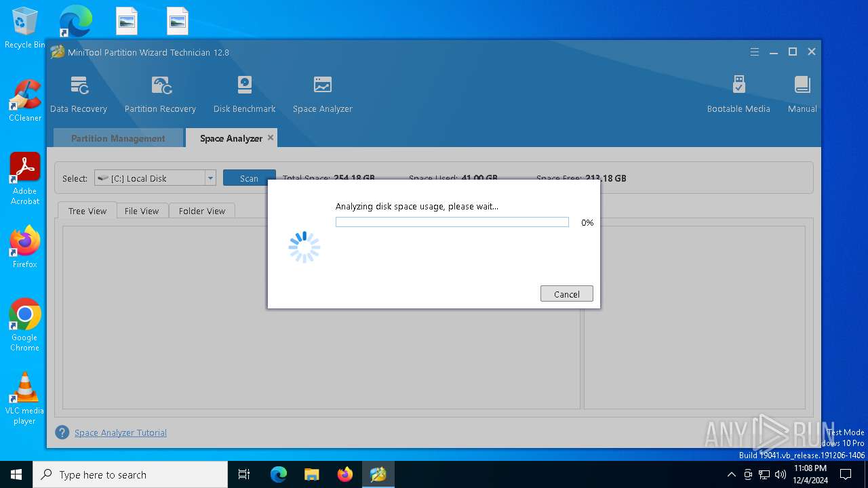Click the Scan button
Image resolution: width=868 pixels, height=488 pixels.
pyautogui.click(x=249, y=178)
